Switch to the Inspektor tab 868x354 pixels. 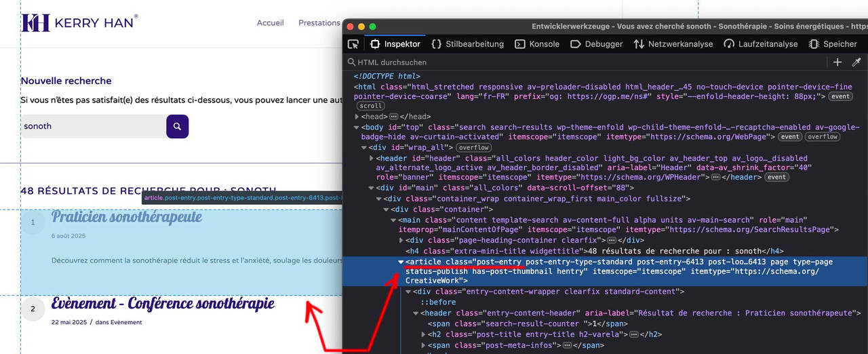tap(395, 44)
